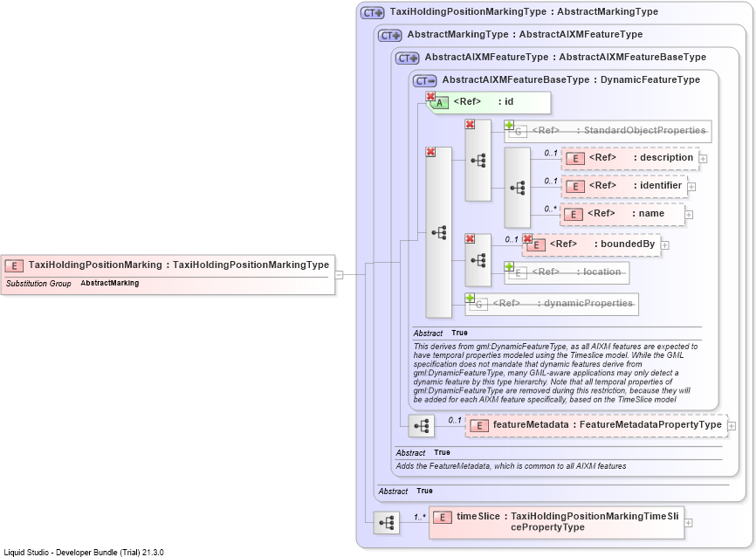Click AbstractAIXMFeatureBaseType : DynamicFeatureType header text
This screenshot has height=557, width=756.
click(571, 79)
